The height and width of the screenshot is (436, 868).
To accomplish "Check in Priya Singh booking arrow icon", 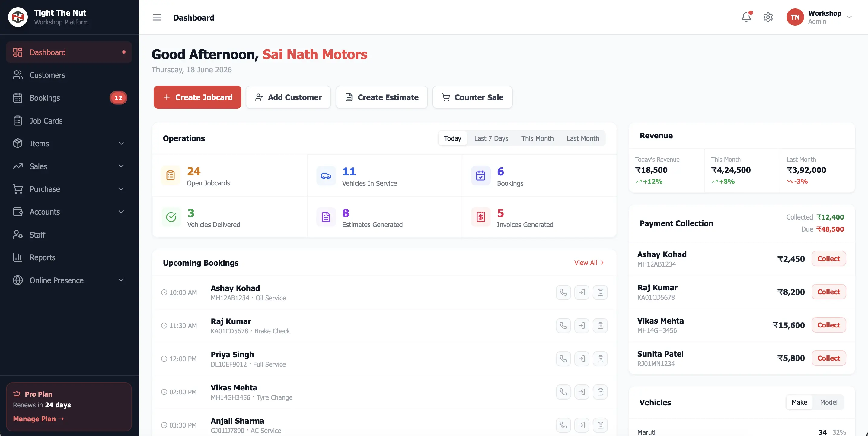I will (x=582, y=359).
